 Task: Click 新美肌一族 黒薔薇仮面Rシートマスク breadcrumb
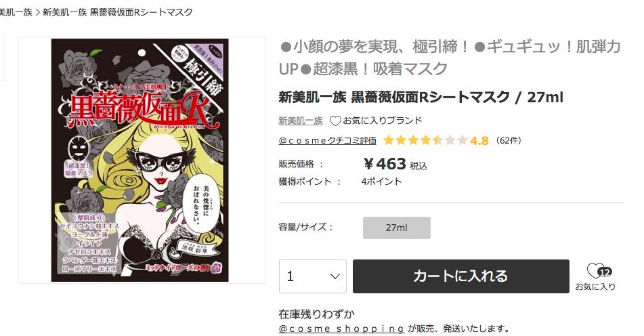[x=117, y=12]
